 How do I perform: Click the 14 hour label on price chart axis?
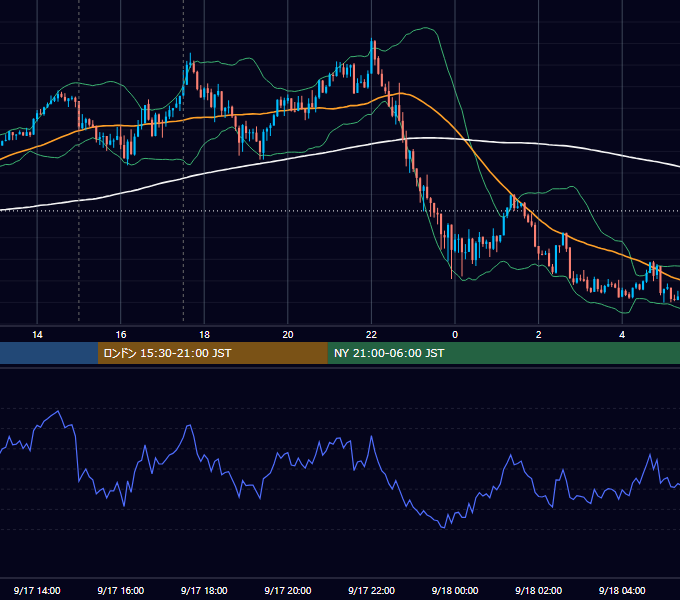(37, 335)
